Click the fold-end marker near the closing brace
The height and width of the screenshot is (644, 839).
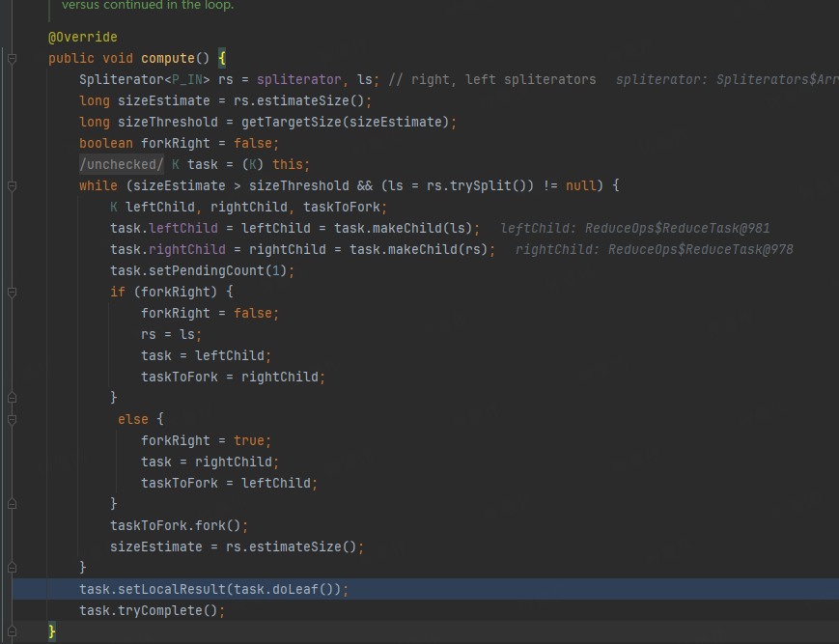(x=10, y=631)
